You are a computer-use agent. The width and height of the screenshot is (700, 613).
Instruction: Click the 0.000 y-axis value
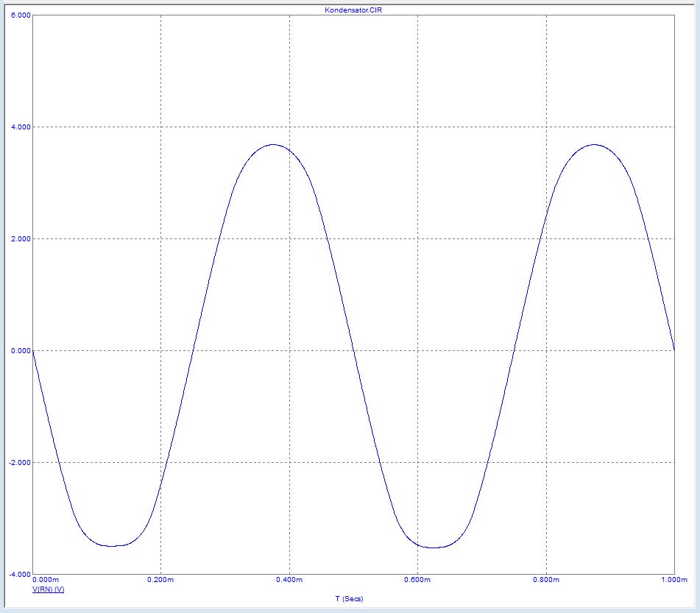point(21,350)
